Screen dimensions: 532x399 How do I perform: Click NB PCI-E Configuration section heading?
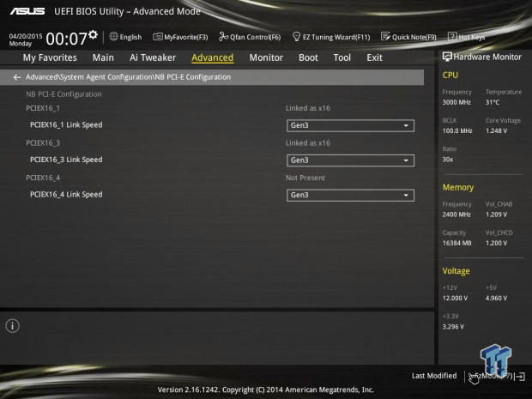(63, 94)
